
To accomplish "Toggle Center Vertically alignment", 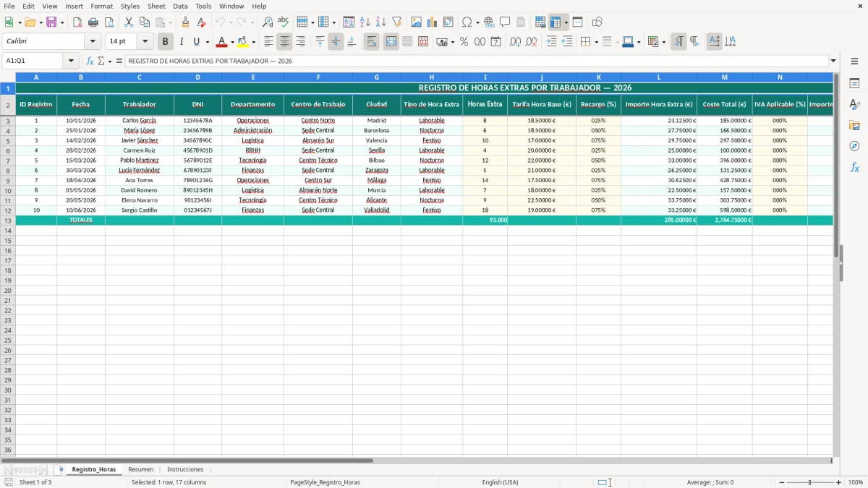I will click(336, 42).
